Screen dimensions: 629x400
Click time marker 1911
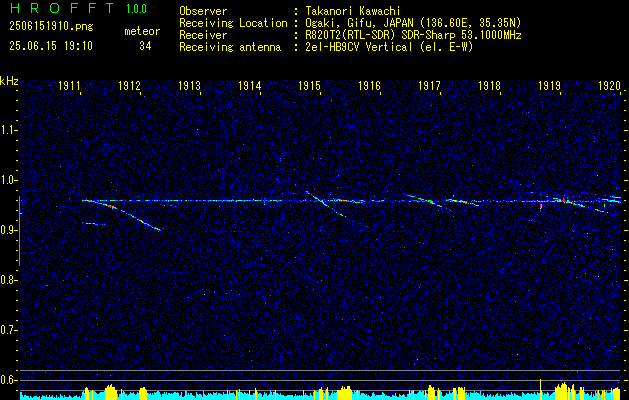69,85
